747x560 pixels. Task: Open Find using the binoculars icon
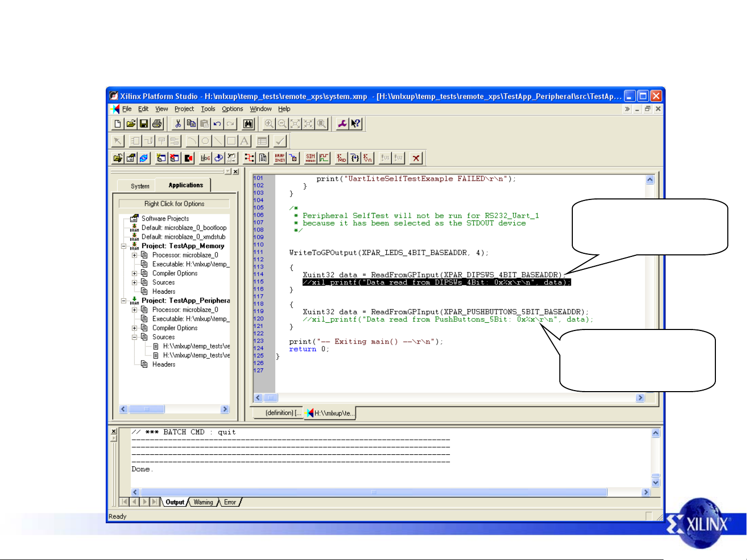[x=248, y=124]
